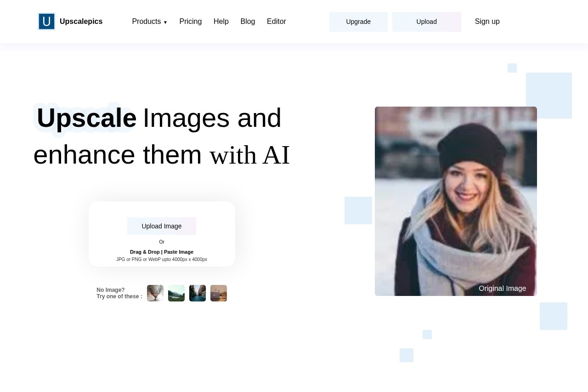Choose the misty lake landscape sample
Image resolution: width=588 pixels, height=392 pixels.
176,293
